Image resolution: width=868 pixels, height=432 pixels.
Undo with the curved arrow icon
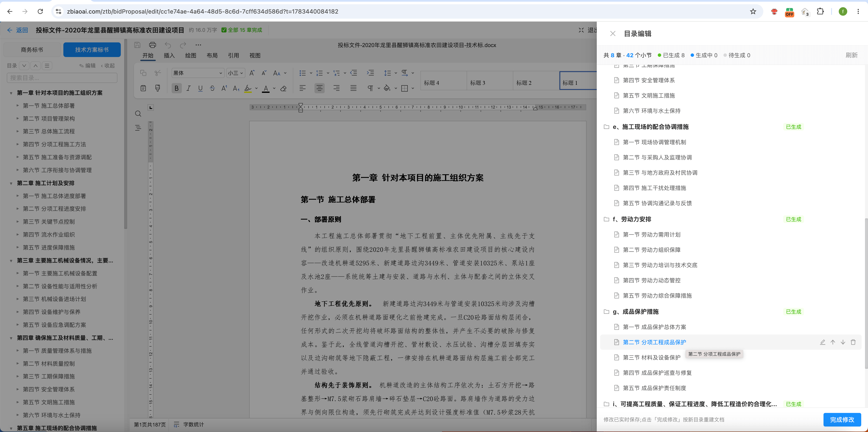coord(168,45)
